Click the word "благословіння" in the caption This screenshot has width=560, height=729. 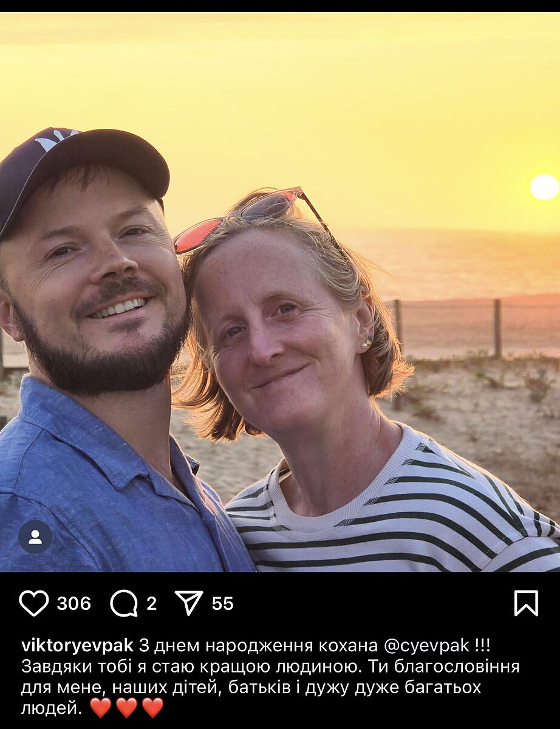[457, 666]
